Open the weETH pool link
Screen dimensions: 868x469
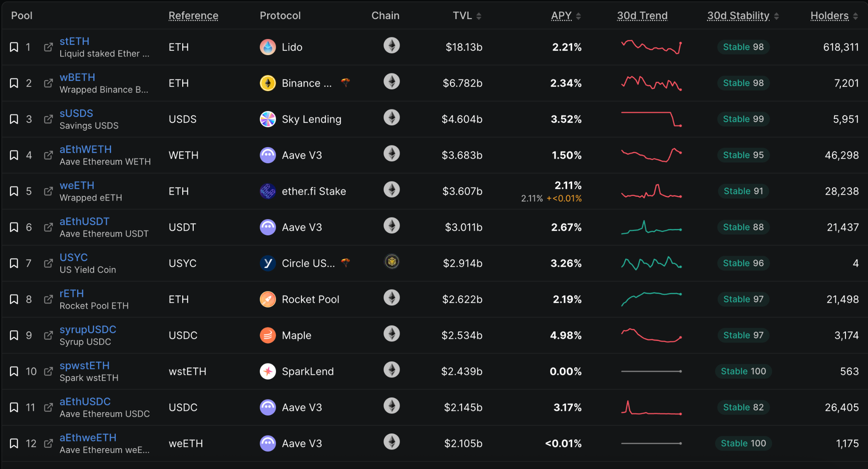tap(77, 185)
